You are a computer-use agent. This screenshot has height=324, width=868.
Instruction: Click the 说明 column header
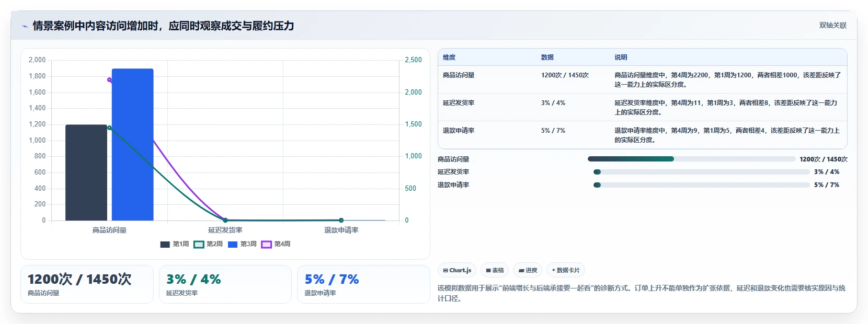tap(621, 57)
